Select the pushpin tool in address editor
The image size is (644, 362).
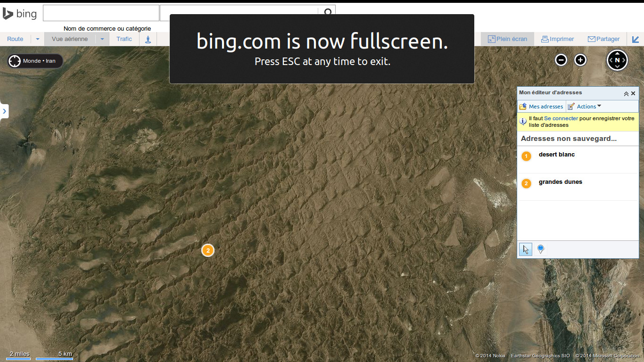point(541,249)
